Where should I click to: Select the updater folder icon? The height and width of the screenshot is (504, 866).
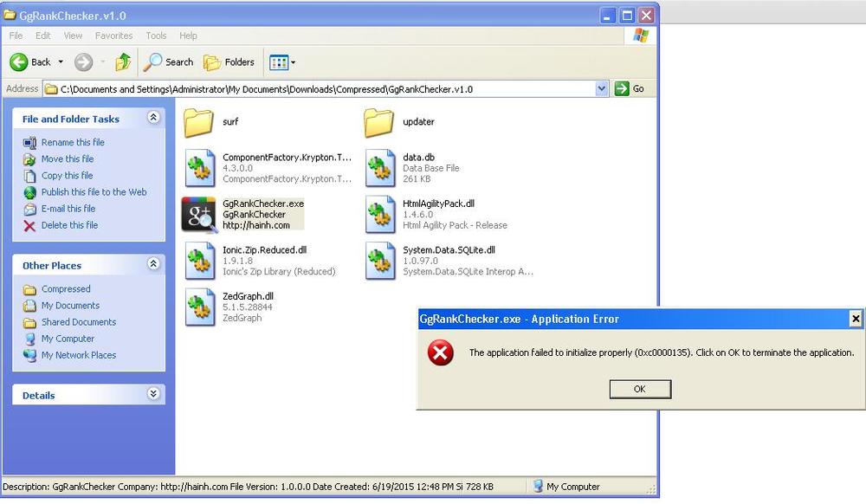click(x=379, y=122)
